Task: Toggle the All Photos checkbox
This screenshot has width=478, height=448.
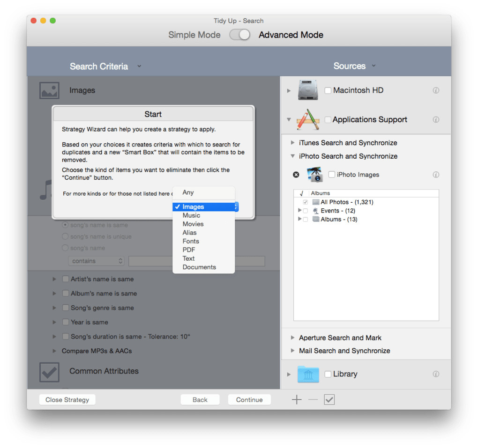Action: 306,202
